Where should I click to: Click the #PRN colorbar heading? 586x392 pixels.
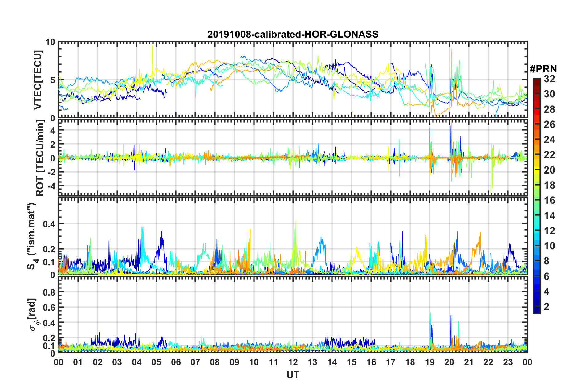[x=543, y=69]
